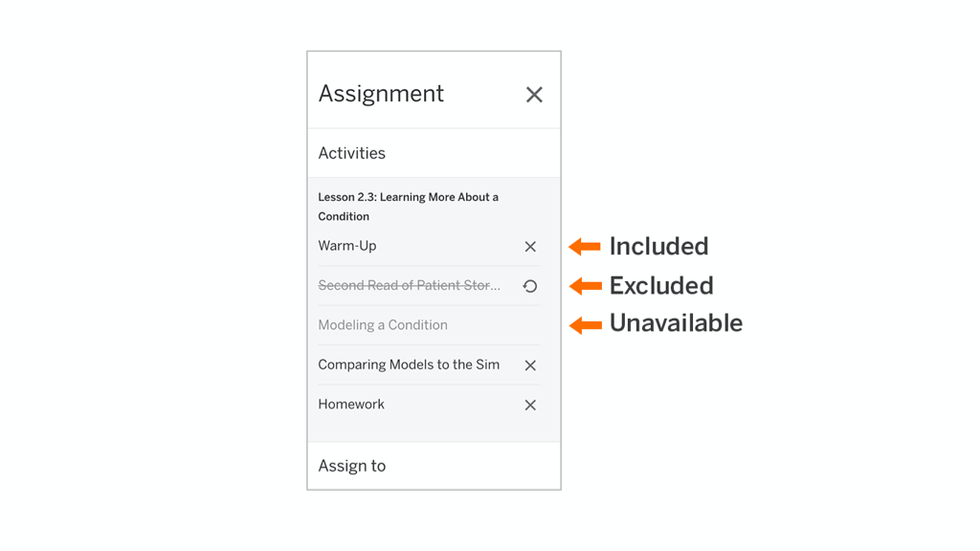Click the re-include icon on the strikethrough activity
Image resolution: width=980 pixels, height=551 pixels.
tap(530, 285)
